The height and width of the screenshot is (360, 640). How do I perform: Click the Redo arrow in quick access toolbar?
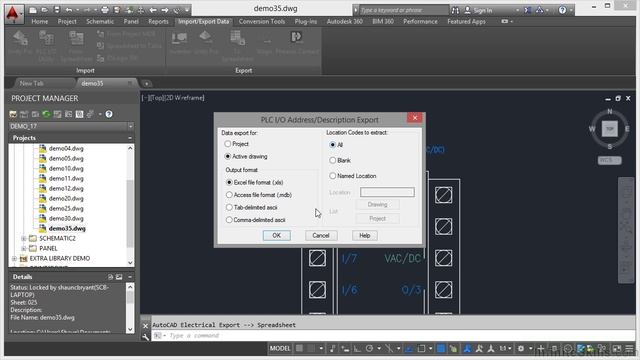click(87, 10)
